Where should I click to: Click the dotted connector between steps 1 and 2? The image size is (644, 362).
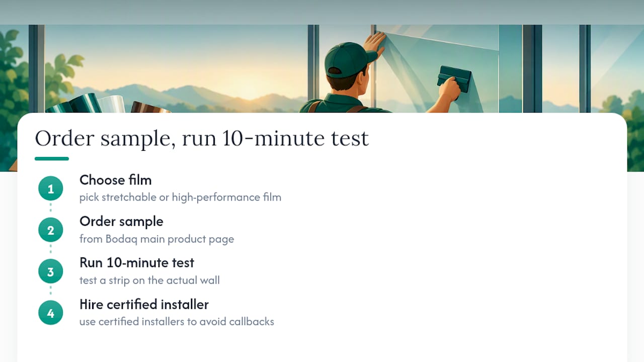point(50,207)
